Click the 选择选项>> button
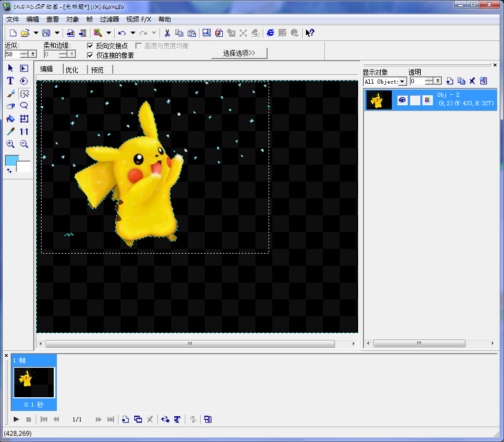The width and height of the screenshot is (504, 442). coord(239,53)
